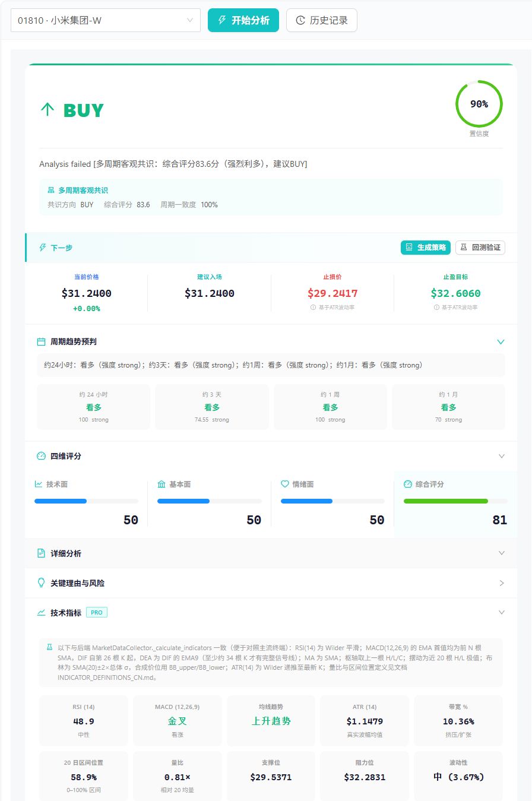Click the 综合评分 green score bar

[455, 501]
